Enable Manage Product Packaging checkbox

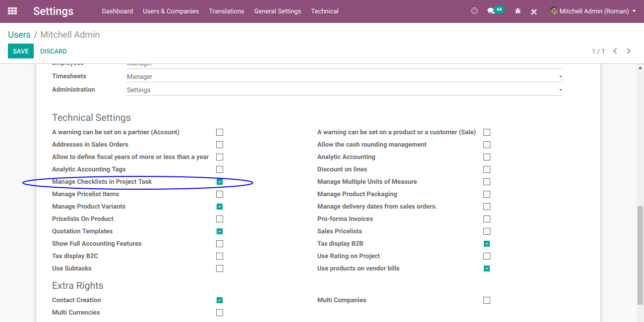pyautogui.click(x=487, y=194)
